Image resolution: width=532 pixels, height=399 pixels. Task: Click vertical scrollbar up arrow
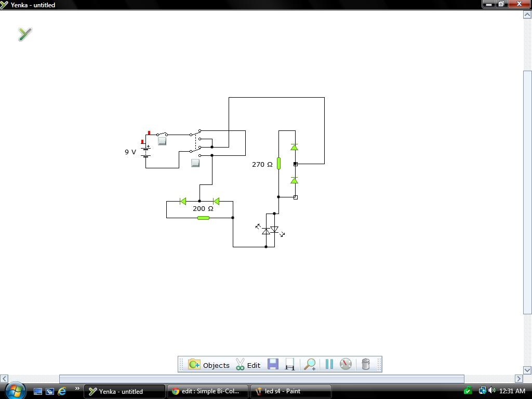527,15
